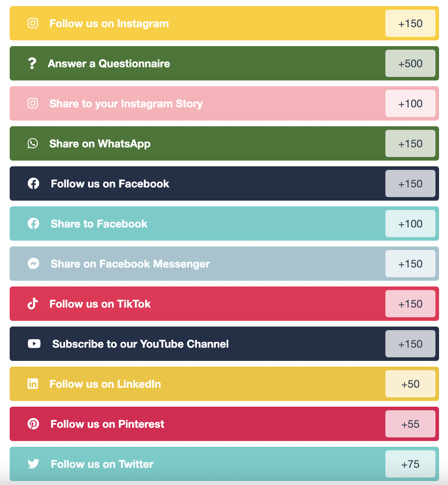Choose Share to your Instagram Story
This screenshot has height=485, width=448.
click(x=126, y=104)
